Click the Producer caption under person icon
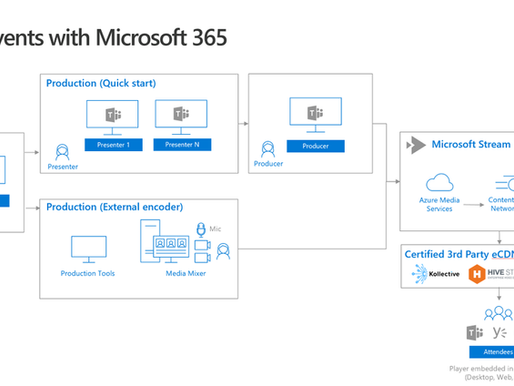This screenshot has width=514, height=386. point(268,164)
